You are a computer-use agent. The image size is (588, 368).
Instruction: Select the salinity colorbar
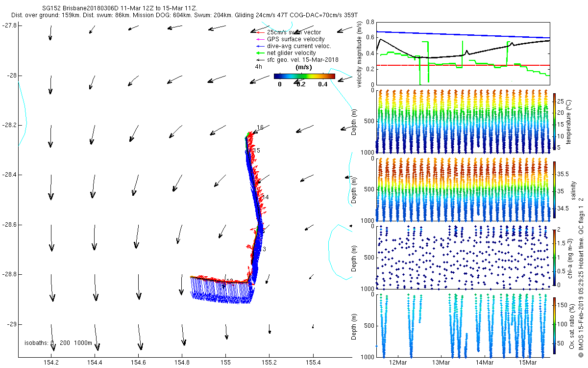555,190
